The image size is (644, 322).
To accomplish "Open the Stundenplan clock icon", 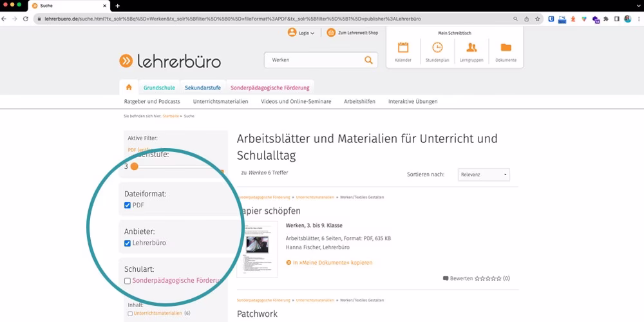I will (437, 47).
